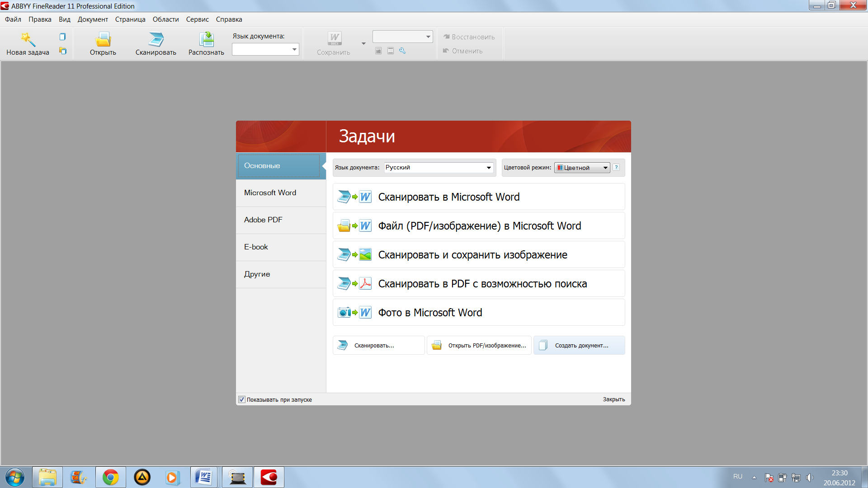Expand the Русский document language dropdown
Viewport: 868px width, 488px height.
[489, 168]
